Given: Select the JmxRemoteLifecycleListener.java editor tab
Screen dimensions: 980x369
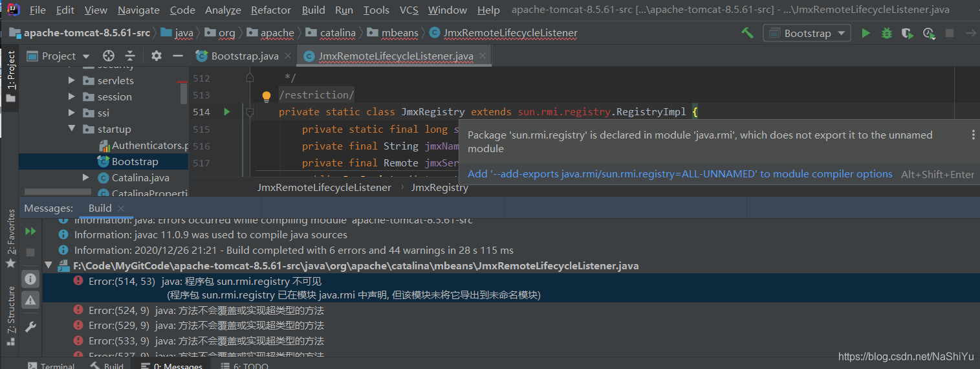Looking at the screenshot, I should point(395,56).
